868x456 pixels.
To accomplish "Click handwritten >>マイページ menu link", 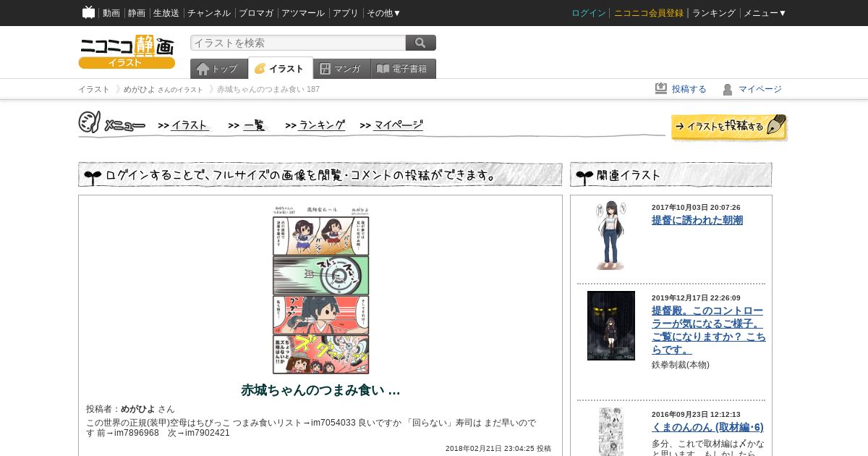I will coord(391,125).
